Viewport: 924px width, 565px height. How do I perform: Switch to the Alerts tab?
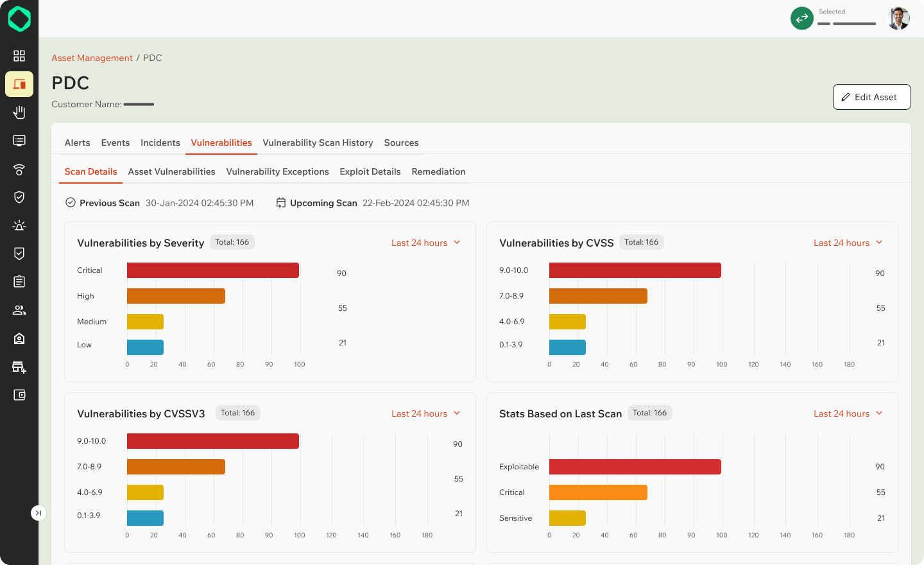point(77,143)
